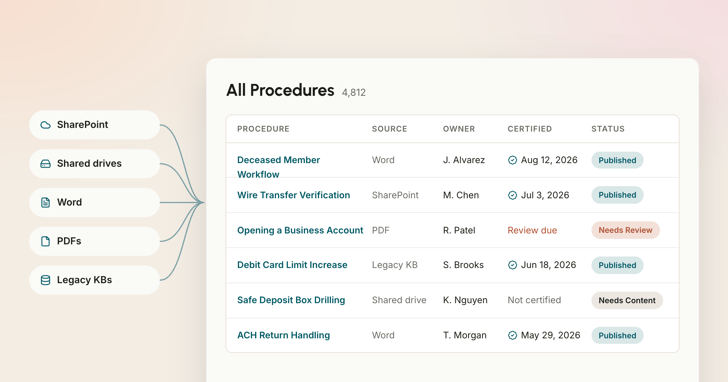
Task: Click owner T. Morgan
Action: [x=464, y=335]
